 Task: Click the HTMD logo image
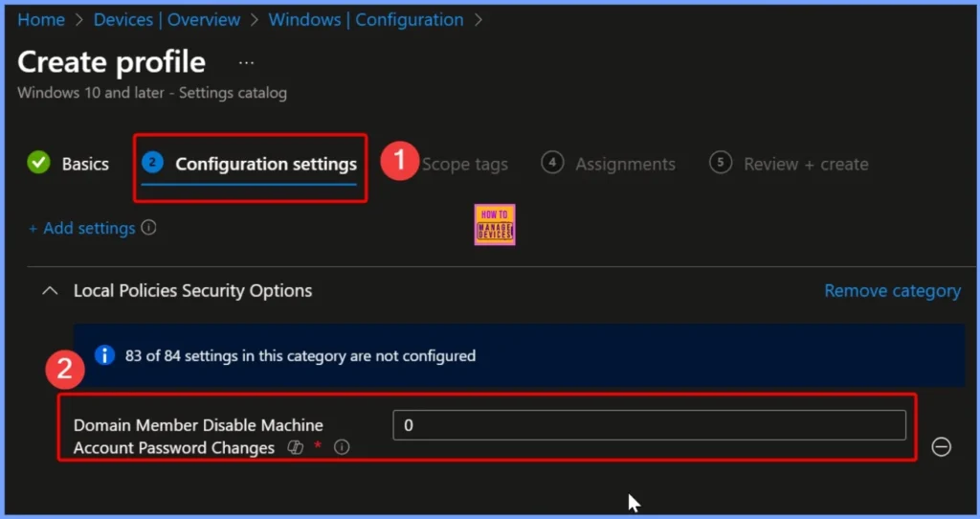495,224
